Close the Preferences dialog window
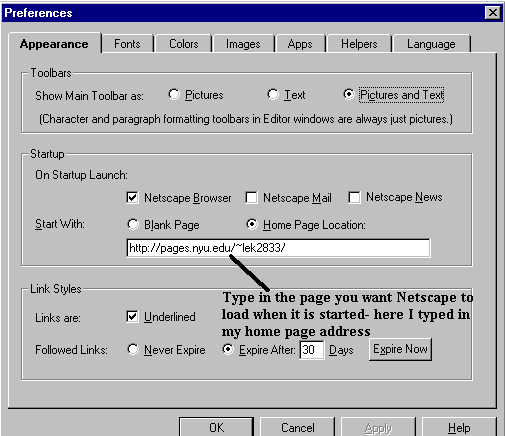Viewport: 505px width, 436px height. pyautogui.click(x=493, y=13)
